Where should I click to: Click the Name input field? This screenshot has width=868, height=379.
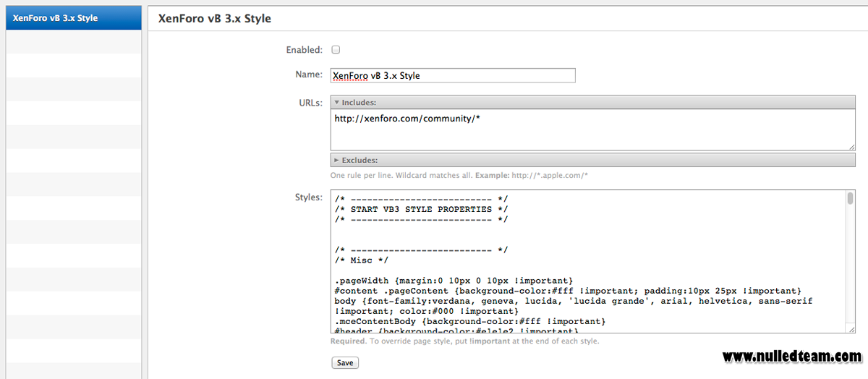(453, 75)
